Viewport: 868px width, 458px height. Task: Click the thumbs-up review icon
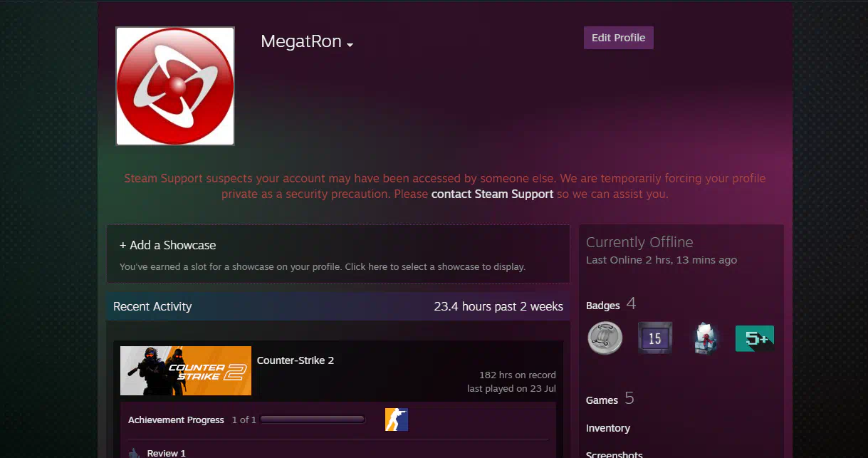(134, 453)
